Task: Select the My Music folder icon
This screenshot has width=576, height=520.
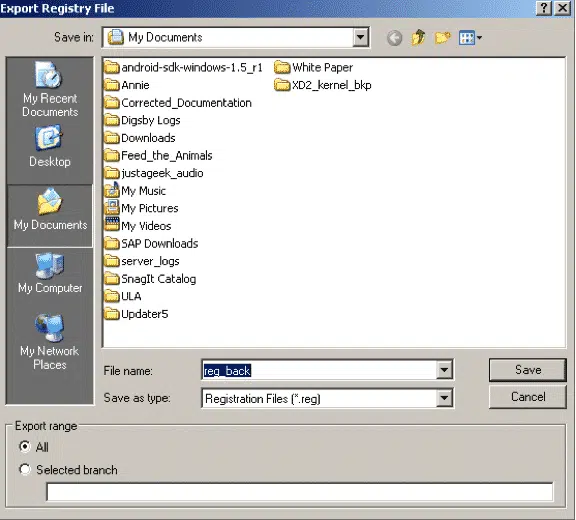Action: (112, 190)
